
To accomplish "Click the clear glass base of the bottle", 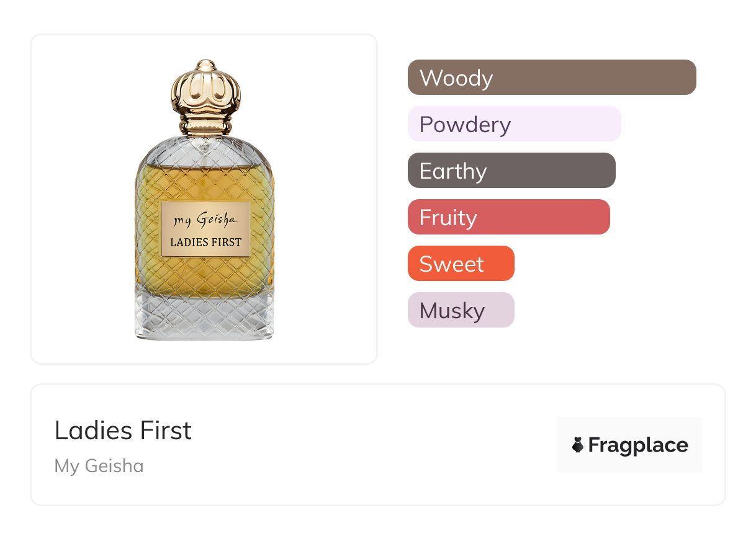I will pyautogui.click(x=204, y=319).
